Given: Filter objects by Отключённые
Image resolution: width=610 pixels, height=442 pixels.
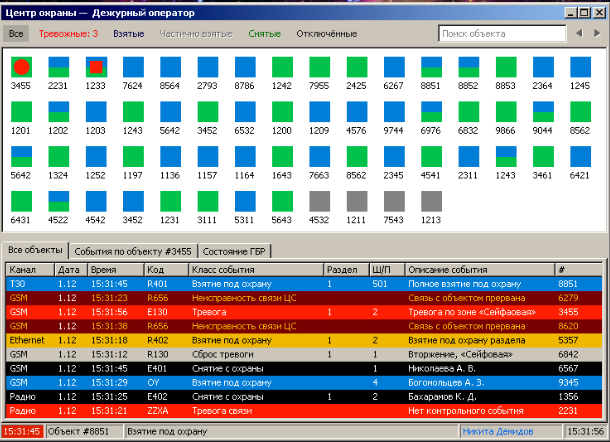Looking at the screenshot, I should click(x=327, y=34).
